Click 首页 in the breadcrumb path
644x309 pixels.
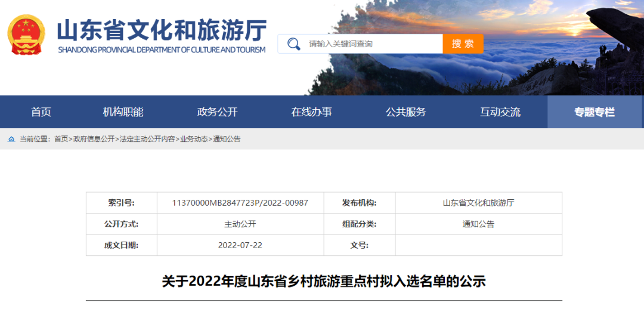pos(61,140)
